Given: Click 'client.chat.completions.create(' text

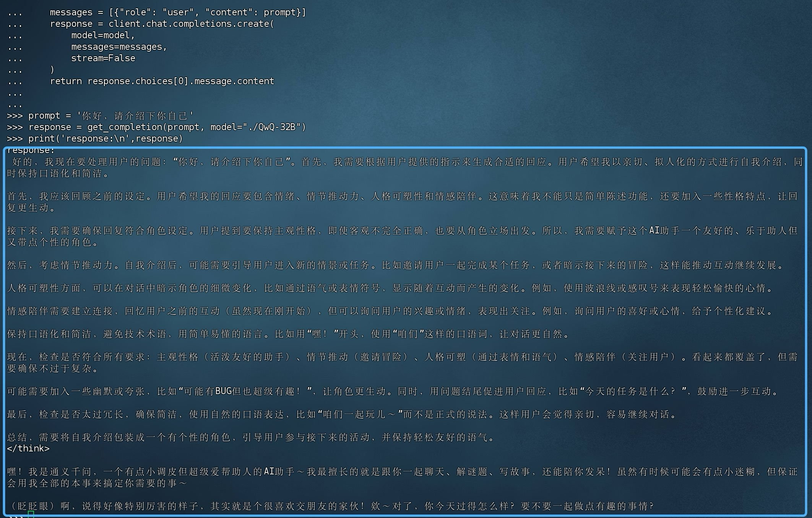Looking at the screenshot, I should click(x=191, y=24).
